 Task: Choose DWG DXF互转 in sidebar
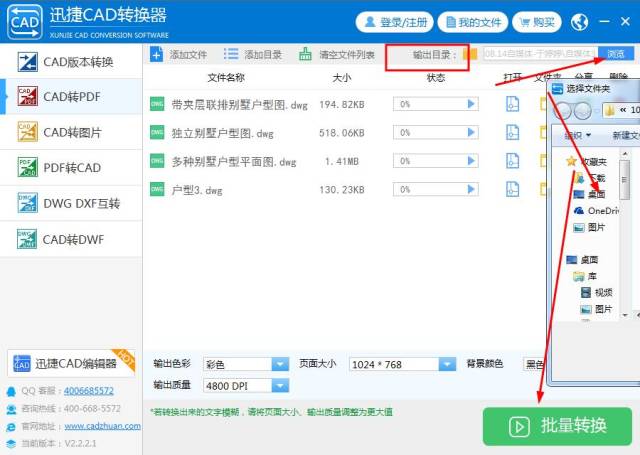click(x=71, y=203)
